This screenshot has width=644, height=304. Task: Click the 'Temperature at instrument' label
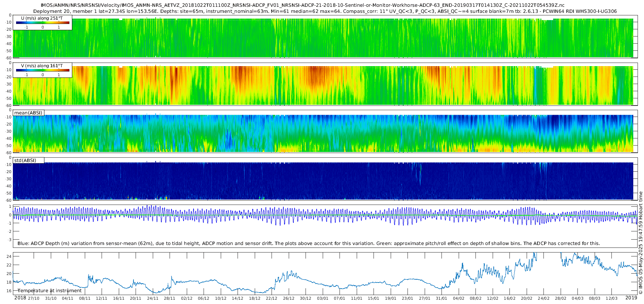49,290
